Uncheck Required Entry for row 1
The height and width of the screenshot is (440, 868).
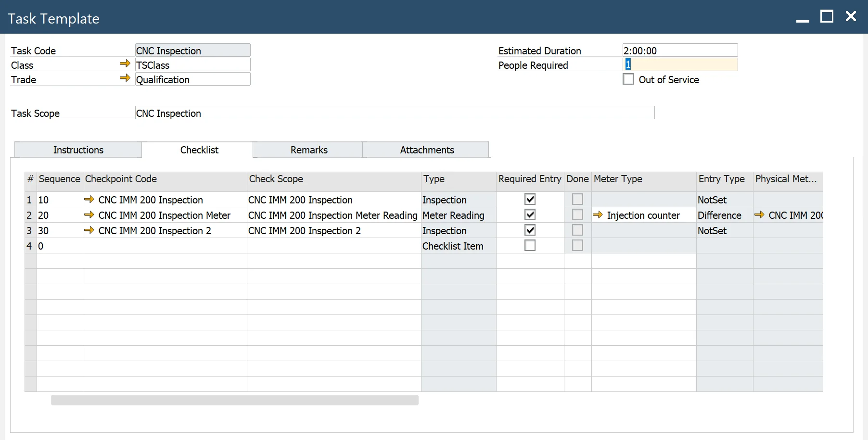click(x=530, y=199)
